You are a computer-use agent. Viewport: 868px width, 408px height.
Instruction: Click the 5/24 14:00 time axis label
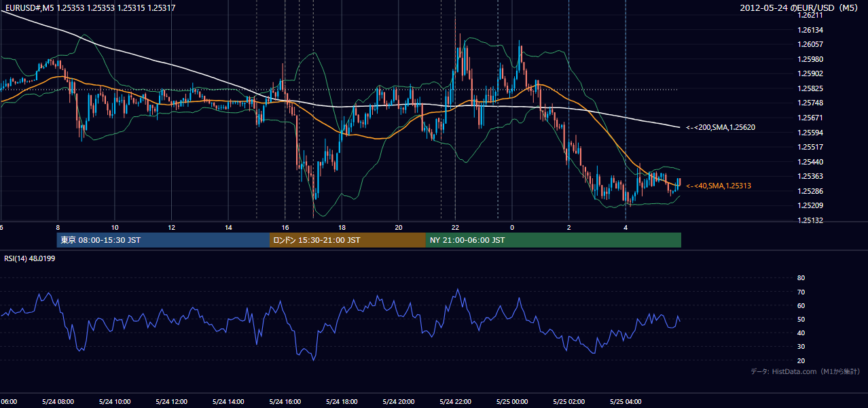click(x=228, y=401)
